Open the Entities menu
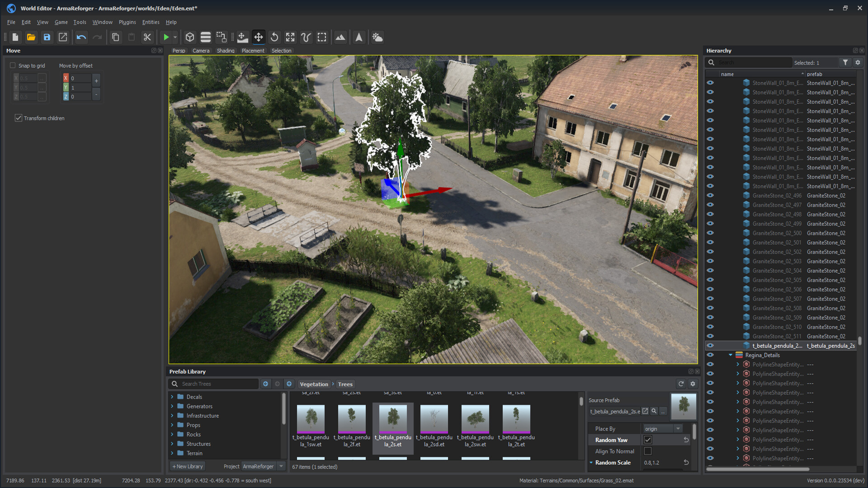Viewport: 868px width, 488px height. tap(151, 22)
